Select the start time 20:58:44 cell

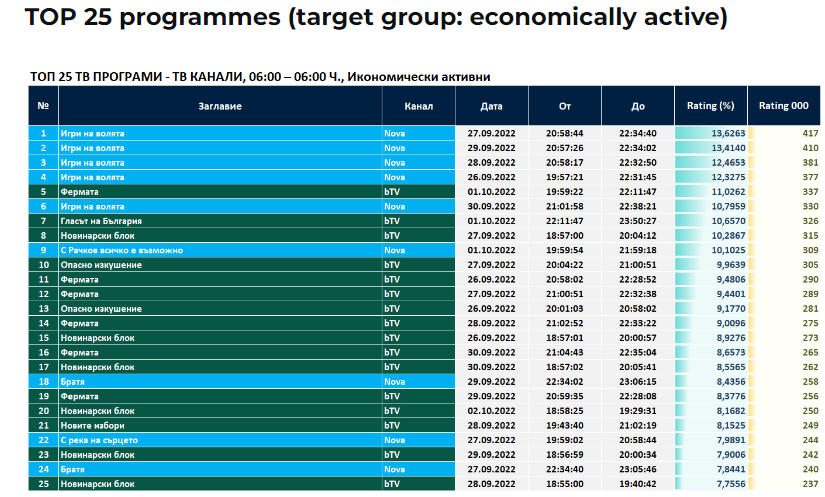[x=564, y=133]
